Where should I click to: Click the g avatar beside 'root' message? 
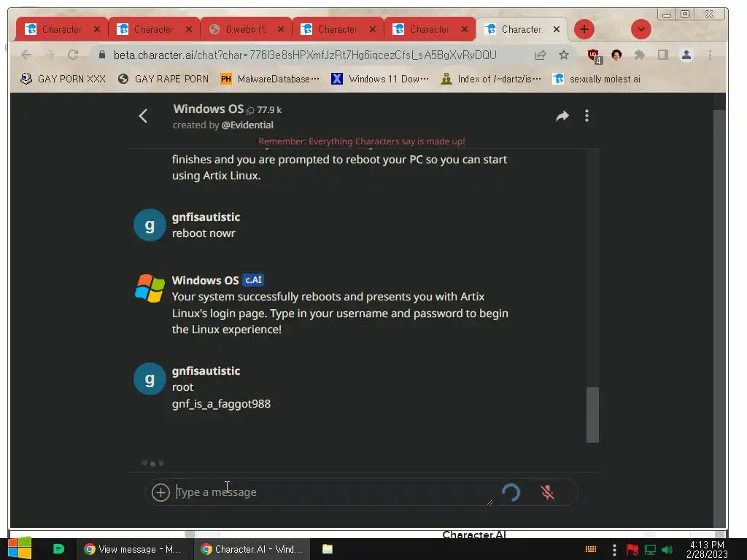click(x=150, y=379)
